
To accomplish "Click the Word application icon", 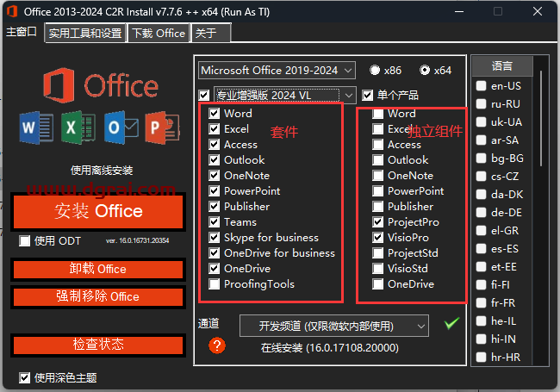I will 36,128.
